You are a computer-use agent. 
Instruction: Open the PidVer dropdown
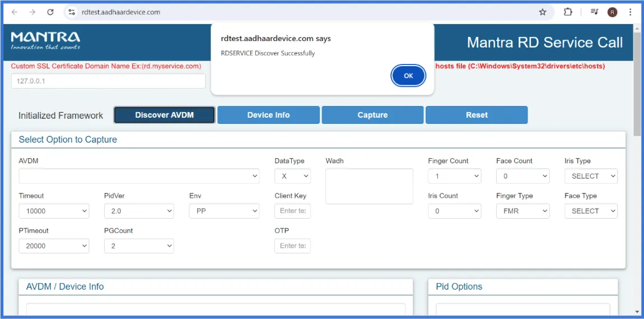coord(139,211)
